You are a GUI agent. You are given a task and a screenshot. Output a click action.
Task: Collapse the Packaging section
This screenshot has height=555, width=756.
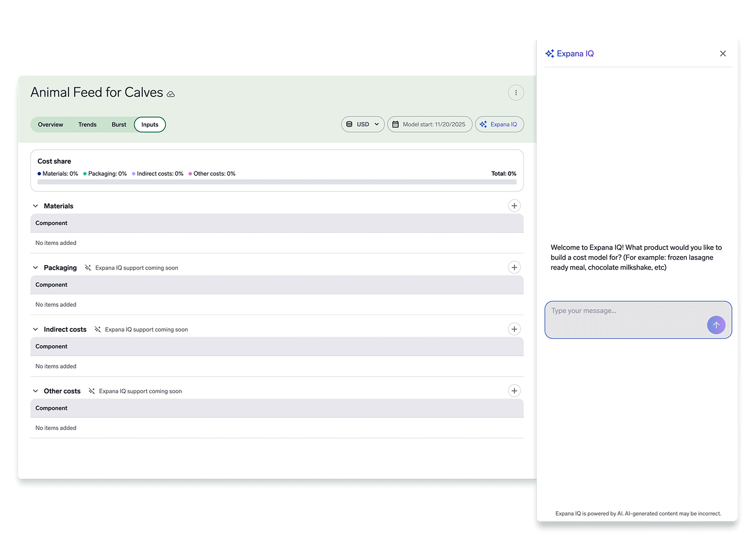(x=35, y=268)
